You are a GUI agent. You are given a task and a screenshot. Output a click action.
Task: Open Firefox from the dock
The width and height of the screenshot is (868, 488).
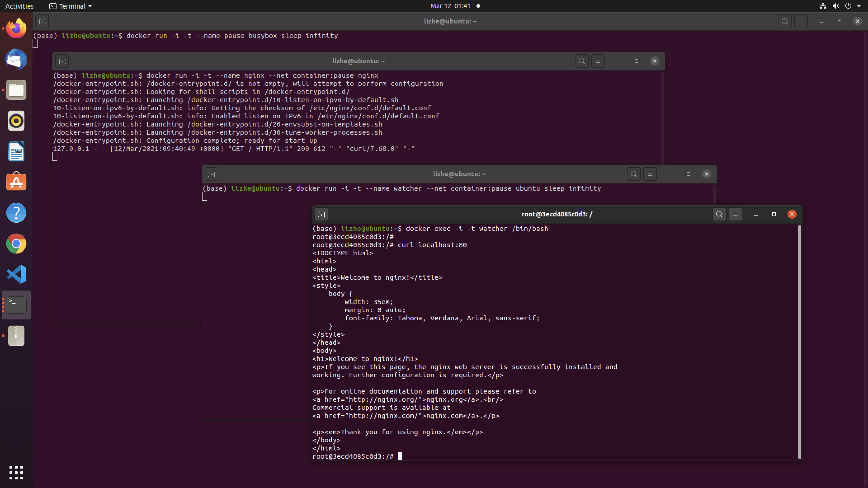(16, 28)
